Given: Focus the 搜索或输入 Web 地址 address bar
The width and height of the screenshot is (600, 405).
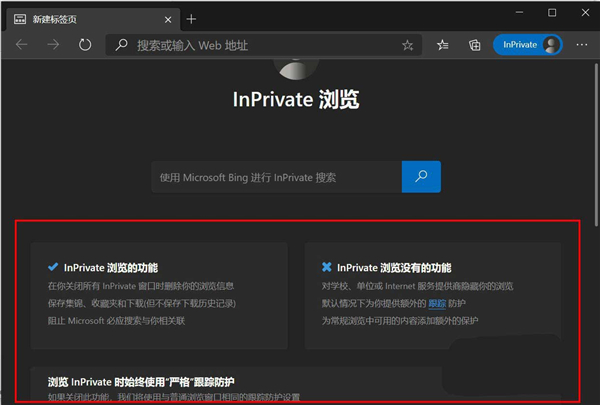Looking at the screenshot, I should point(260,45).
